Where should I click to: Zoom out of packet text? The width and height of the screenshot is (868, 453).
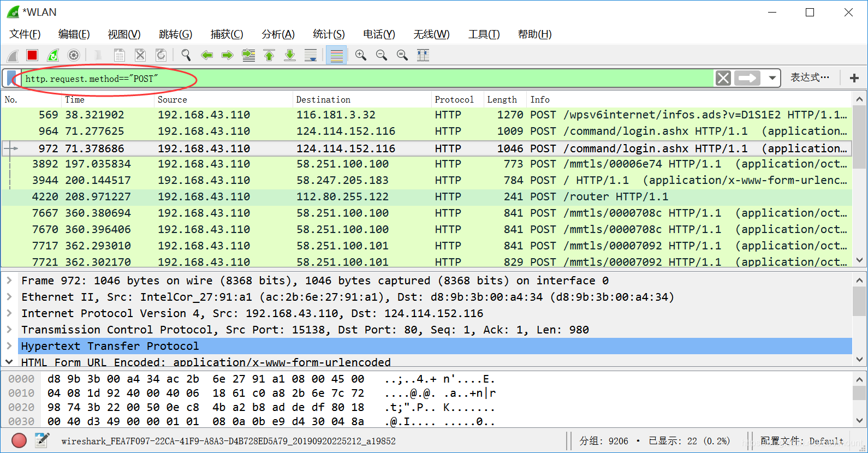point(382,55)
